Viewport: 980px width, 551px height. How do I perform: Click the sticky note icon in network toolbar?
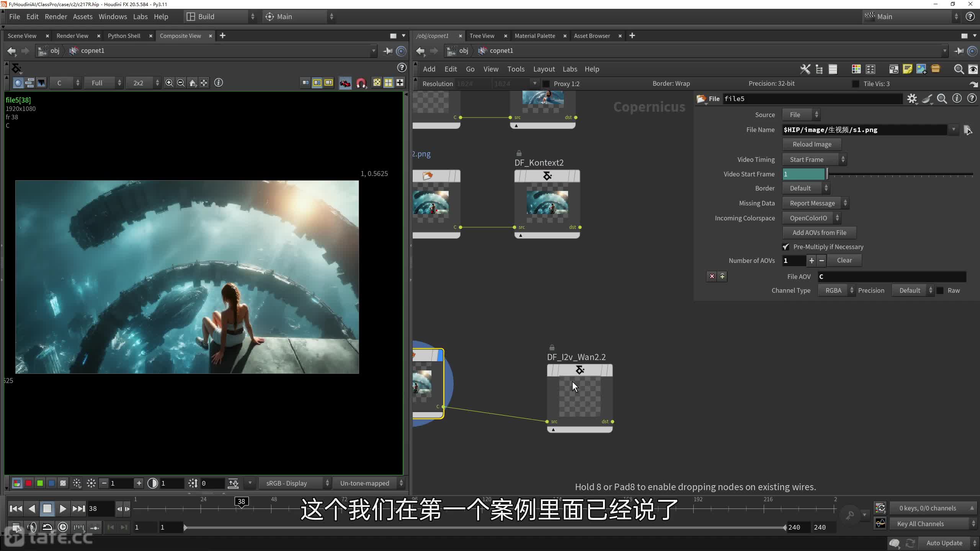click(x=907, y=69)
